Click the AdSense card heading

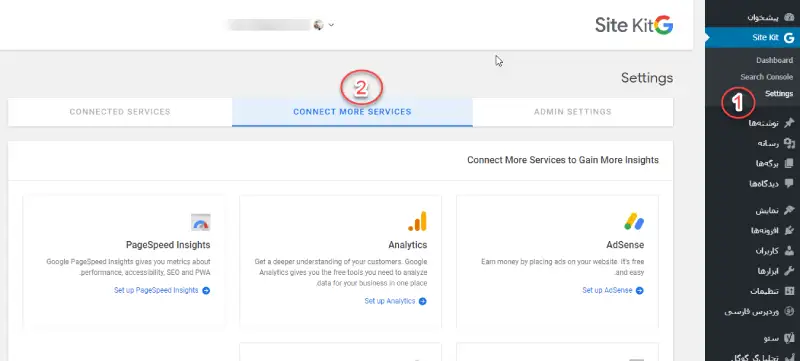click(625, 245)
